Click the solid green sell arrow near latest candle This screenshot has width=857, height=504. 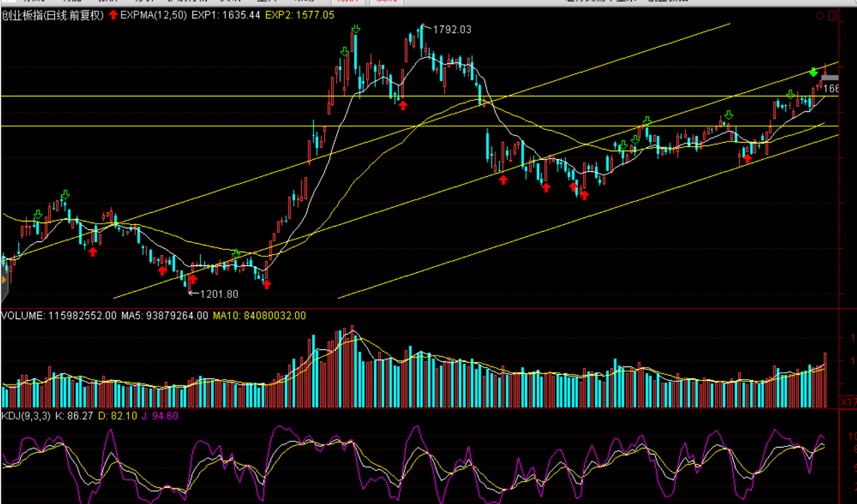813,72
